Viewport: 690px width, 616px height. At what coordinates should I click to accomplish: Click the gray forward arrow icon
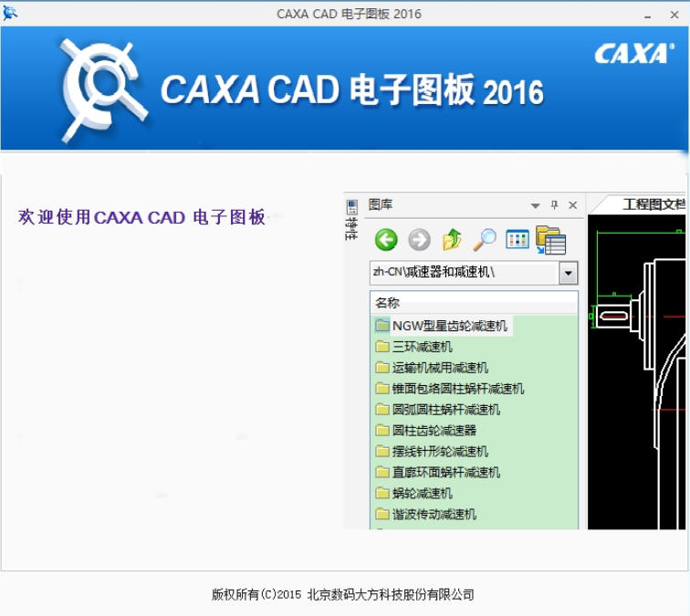pyautogui.click(x=419, y=240)
